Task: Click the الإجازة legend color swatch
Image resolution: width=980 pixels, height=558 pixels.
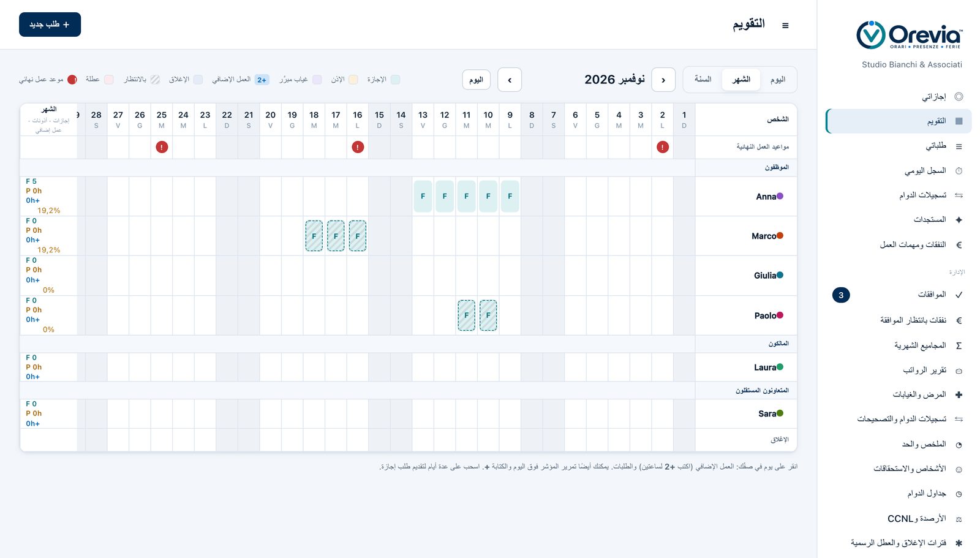Action: pyautogui.click(x=395, y=80)
